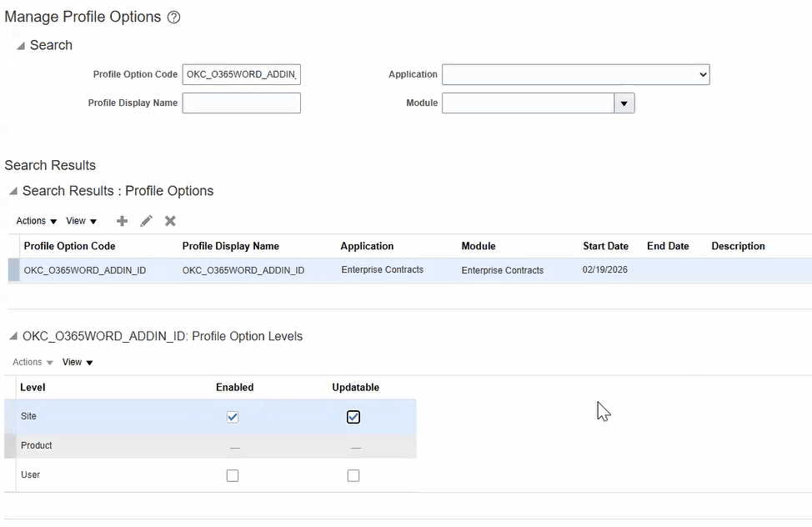
Task: Sort by End Date column header
Action: pos(668,246)
